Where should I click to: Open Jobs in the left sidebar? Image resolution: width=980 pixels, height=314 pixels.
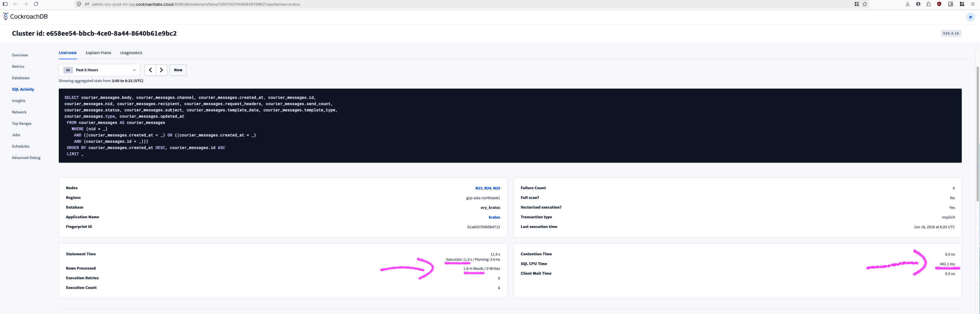(x=16, y=135)
